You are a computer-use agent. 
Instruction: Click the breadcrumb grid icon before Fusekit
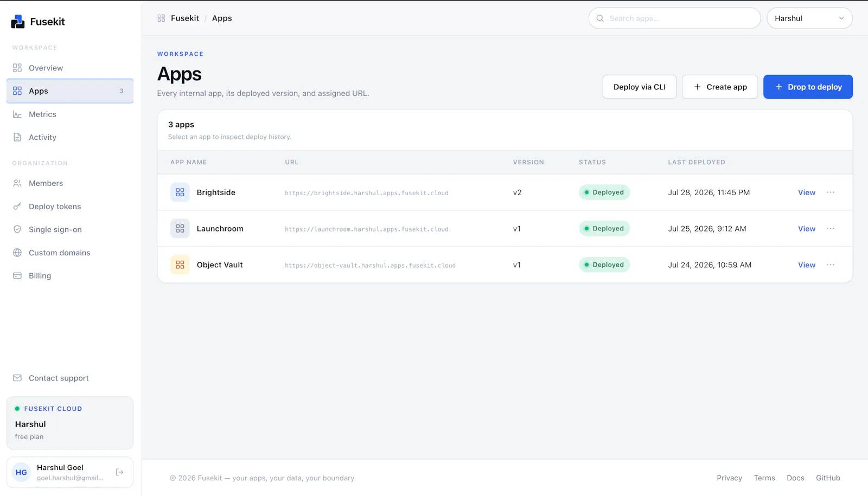point(161,18)
